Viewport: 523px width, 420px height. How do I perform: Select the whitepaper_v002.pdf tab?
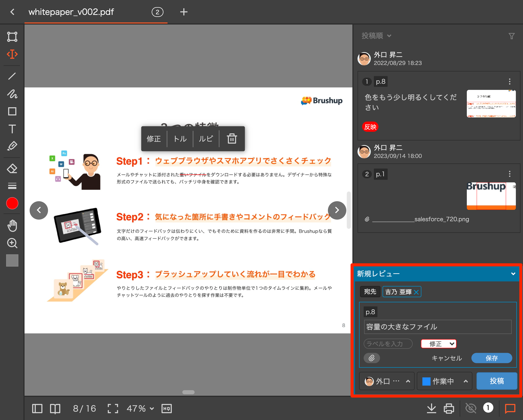71,12
